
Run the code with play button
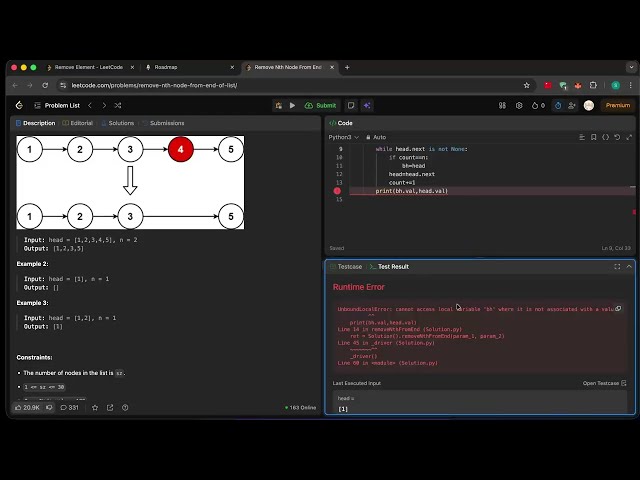tap(292, 105)
